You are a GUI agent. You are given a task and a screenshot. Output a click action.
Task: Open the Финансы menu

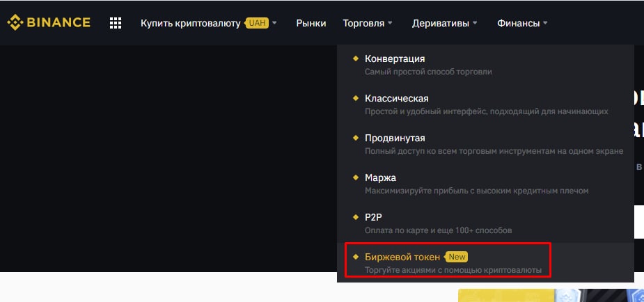click(518, 24)
